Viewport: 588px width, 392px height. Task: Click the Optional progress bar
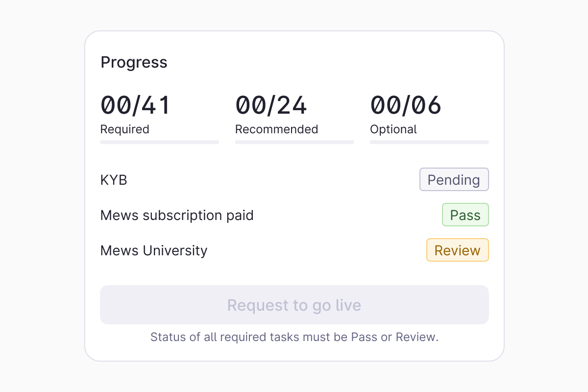pos(429,142)
